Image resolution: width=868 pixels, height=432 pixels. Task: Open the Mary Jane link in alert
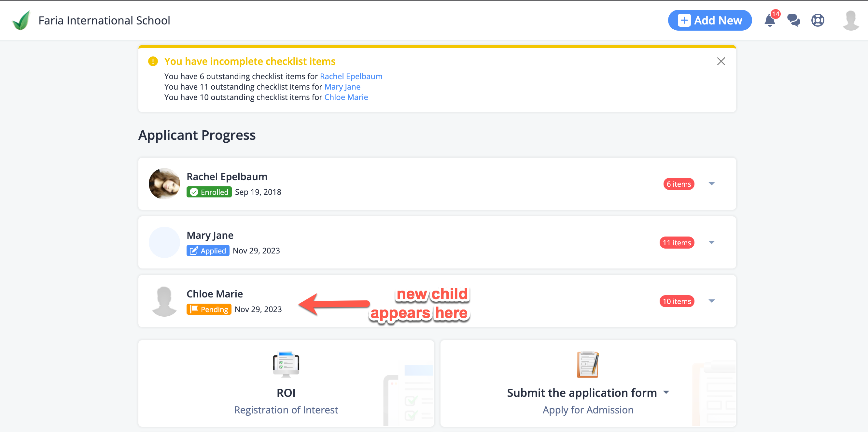pyautogui.click(x=342, y=87)
